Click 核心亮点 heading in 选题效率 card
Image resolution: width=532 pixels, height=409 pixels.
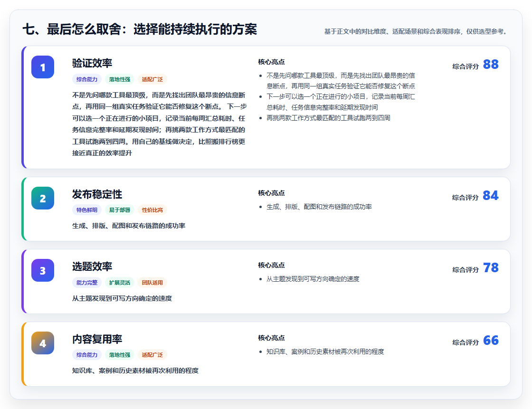[271, 265]
